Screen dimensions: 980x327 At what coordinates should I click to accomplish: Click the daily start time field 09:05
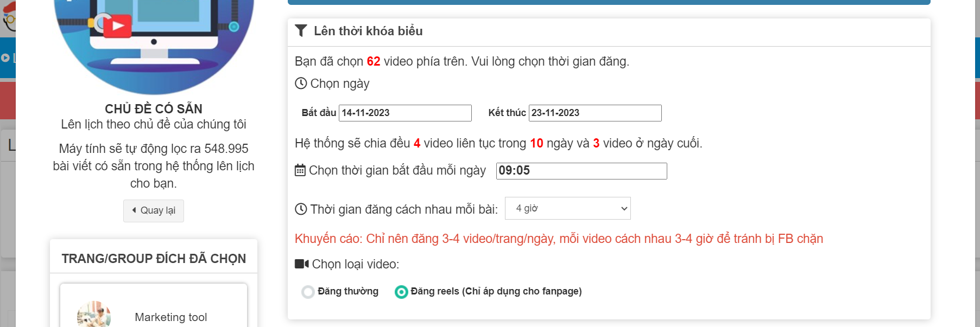[x=581, y=171]
